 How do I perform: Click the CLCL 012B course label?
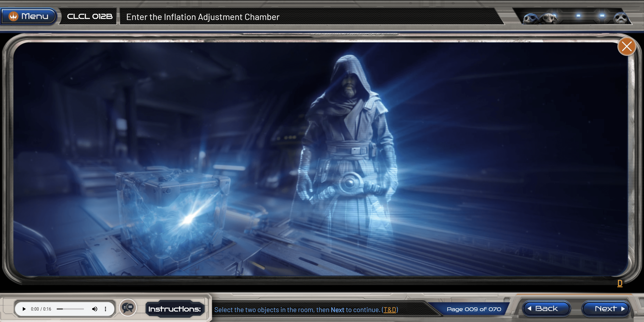coord(90,16)
